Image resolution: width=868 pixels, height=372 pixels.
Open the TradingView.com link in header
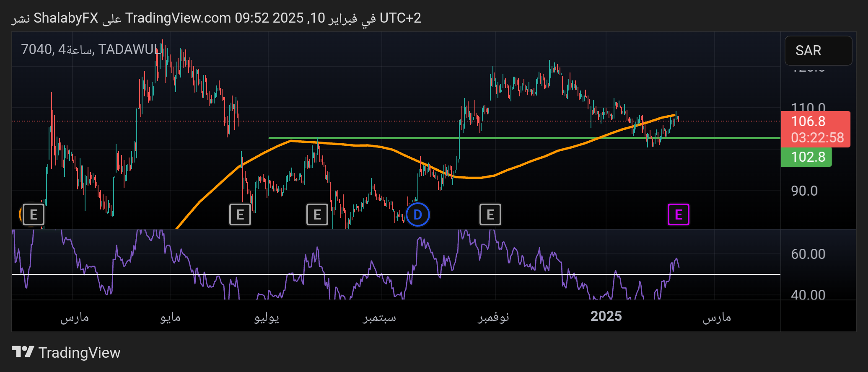(178, 18)
